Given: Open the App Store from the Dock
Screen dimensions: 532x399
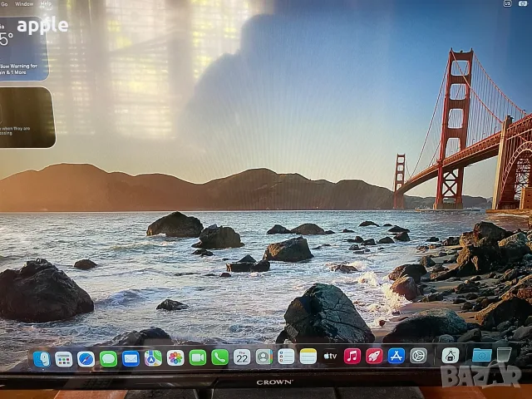Looking at the screenshot, I should click(x=397, y=356).
